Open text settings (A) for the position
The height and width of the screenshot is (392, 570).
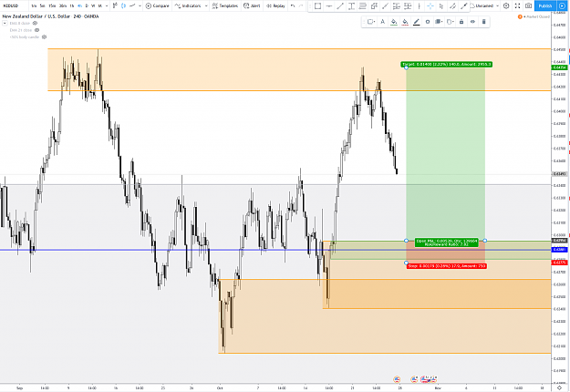[382, 22]
